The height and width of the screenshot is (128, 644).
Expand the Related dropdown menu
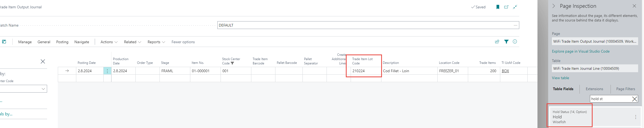pyautogui.click(x=132, y=42)
